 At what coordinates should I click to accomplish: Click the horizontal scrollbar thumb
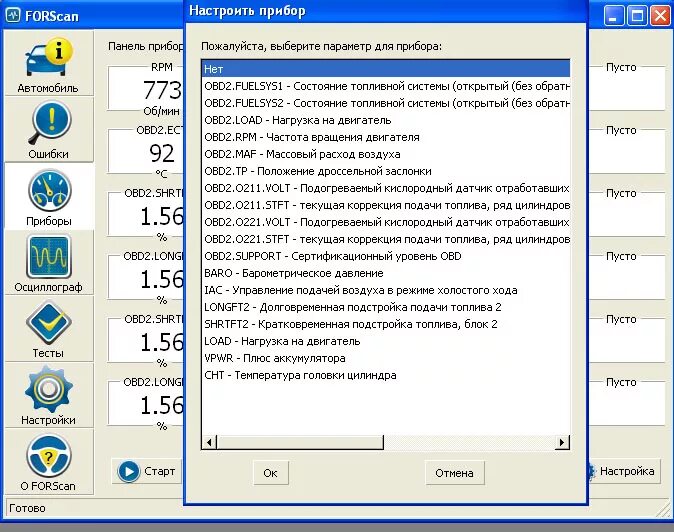click(x=300, y=442)
